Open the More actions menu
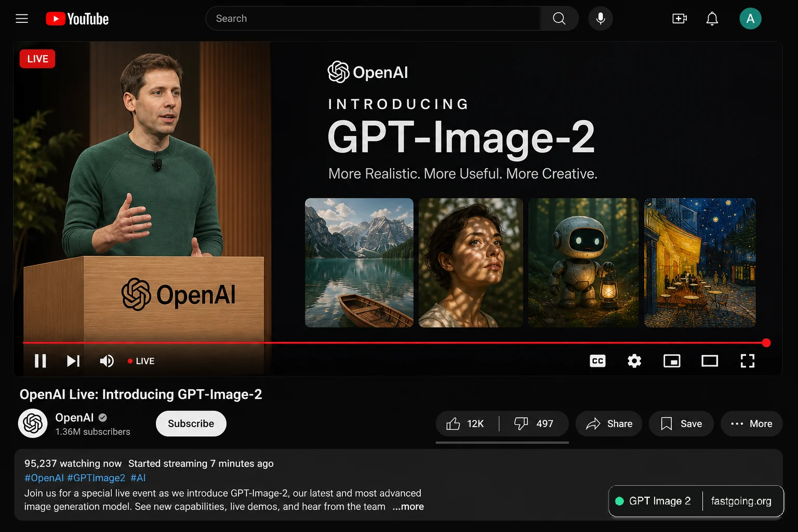 (751, 424)
